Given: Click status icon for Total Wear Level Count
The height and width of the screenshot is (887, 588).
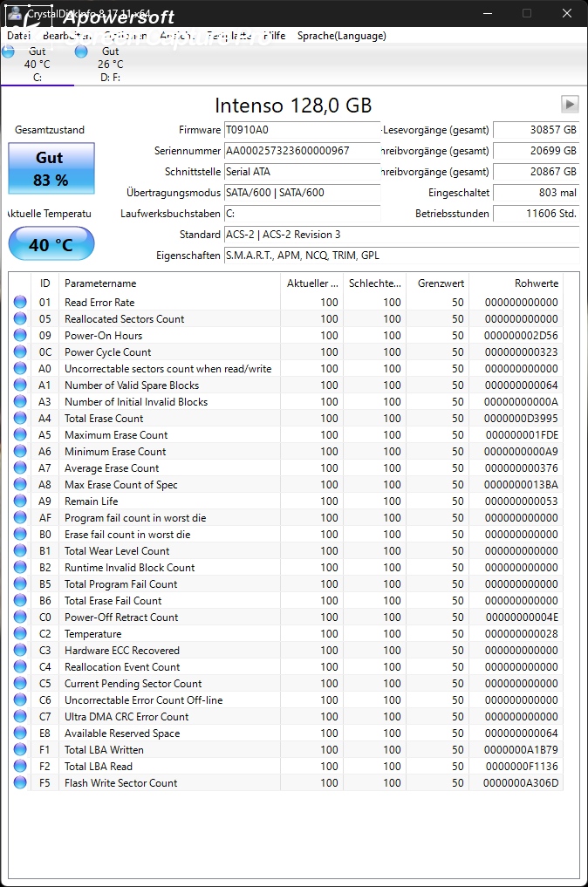Looking at the screenshot, I should [x=20, y=550].
